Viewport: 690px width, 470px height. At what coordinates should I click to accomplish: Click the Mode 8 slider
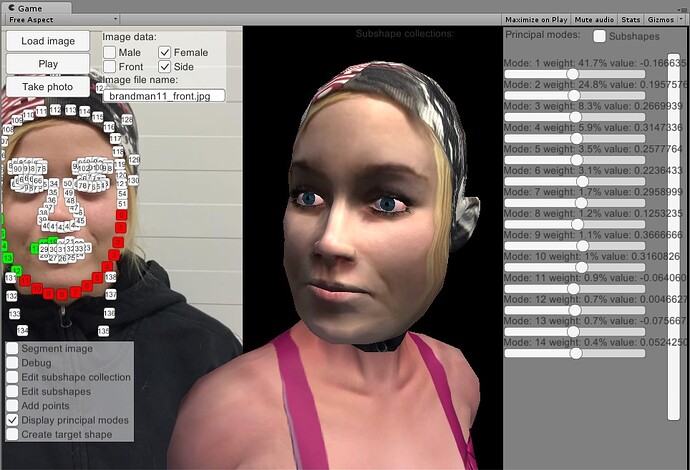click(x=575, y=224)
